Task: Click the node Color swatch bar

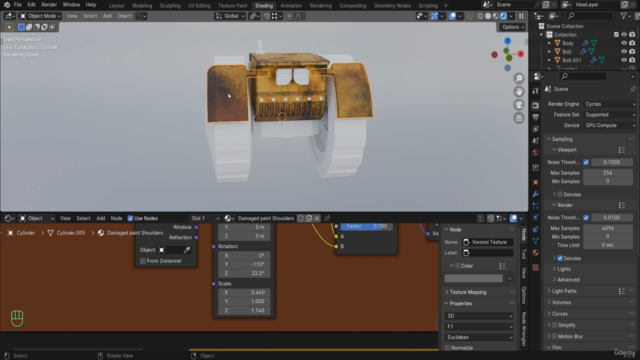Action: (473, 278)
